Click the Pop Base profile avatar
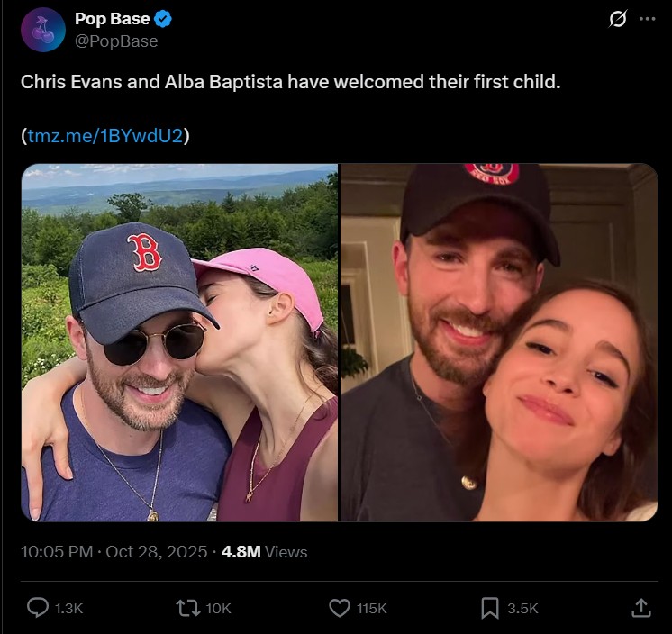672x634 pixels. (42, 30)
